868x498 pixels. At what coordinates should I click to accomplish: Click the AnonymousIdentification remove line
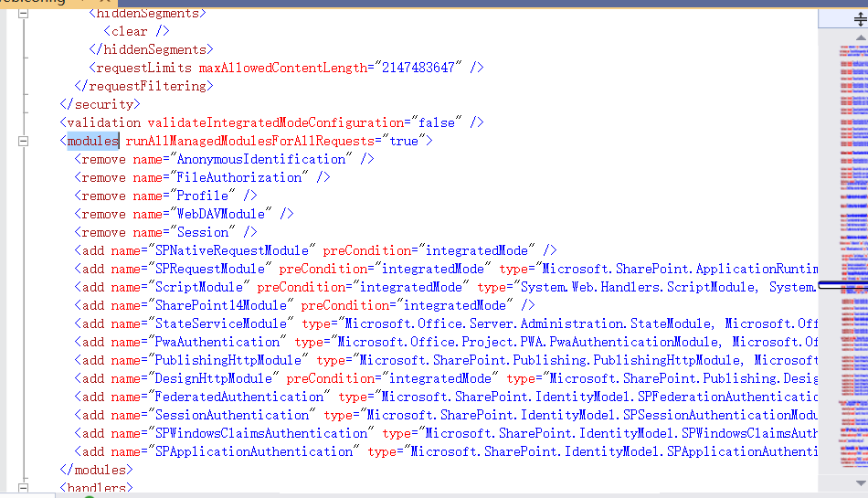tap(224, 159)
